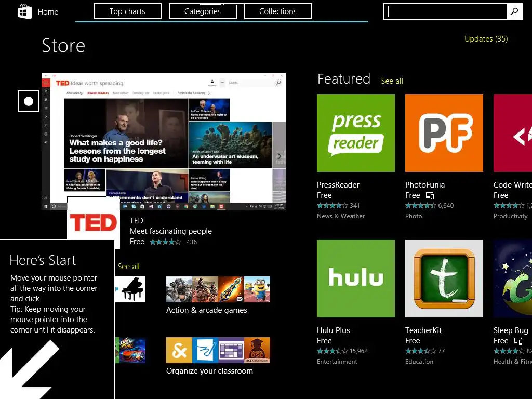Open the PhotoFunia PF app tile

444,133
